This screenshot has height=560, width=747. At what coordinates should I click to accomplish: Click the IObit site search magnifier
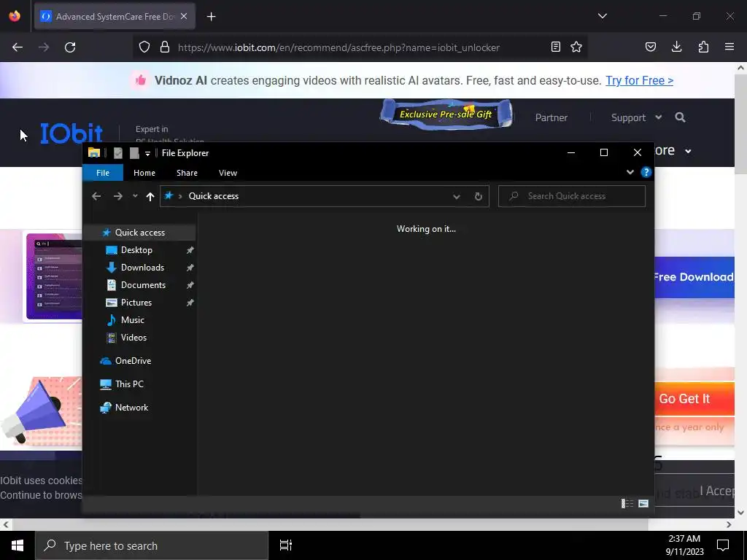pos(681,117)
